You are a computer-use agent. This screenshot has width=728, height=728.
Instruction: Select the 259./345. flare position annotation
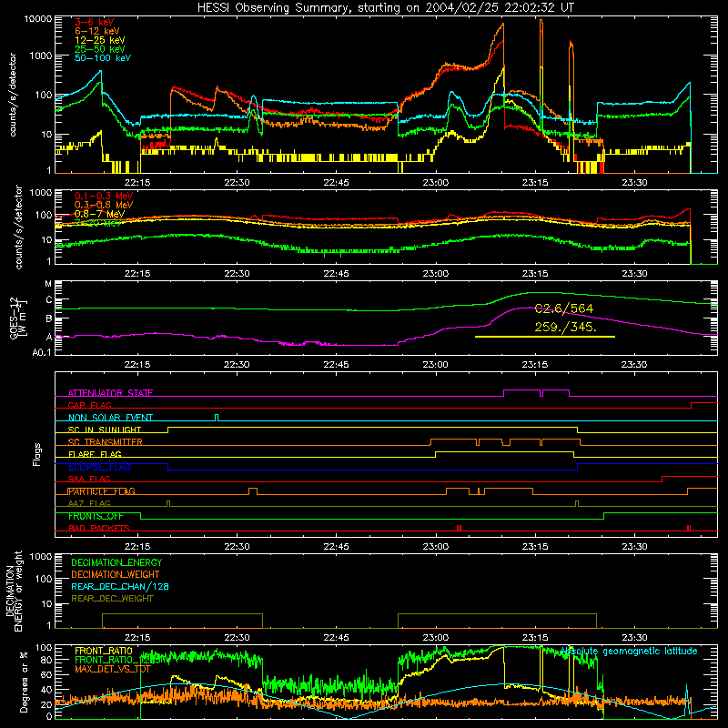(x=565, y=328)
